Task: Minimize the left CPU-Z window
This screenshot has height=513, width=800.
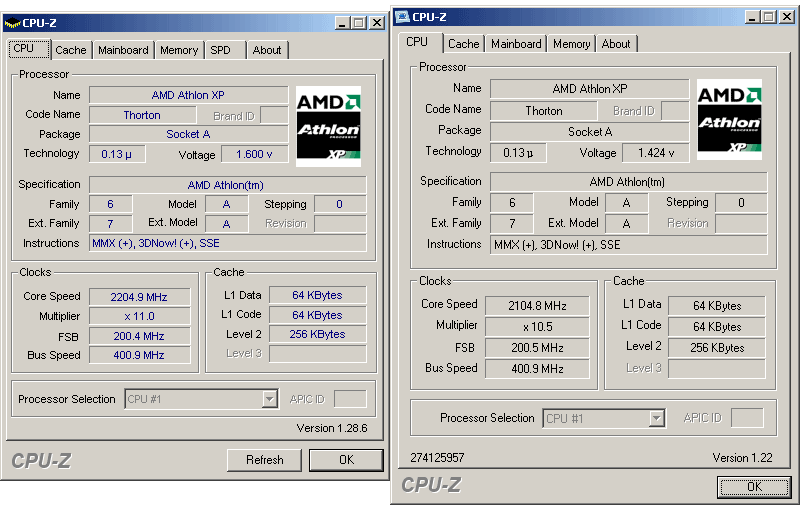Action: [342, 23]
